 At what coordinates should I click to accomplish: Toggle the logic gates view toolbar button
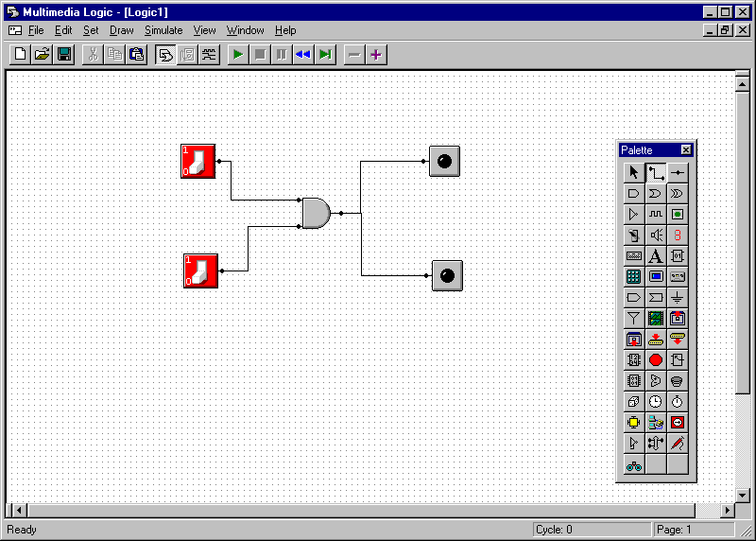tap(165, 54)
